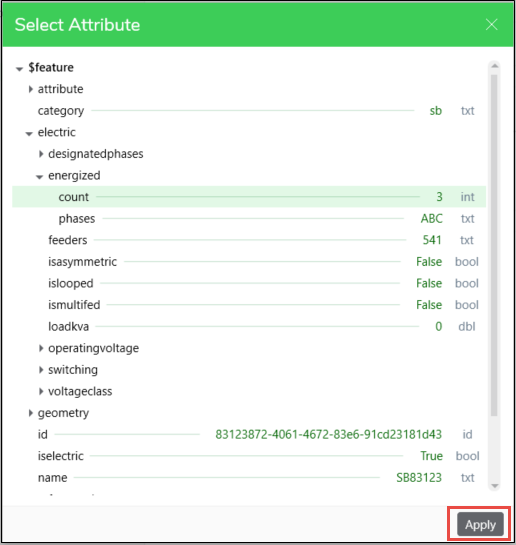Expand designatedphases node arrow

(x=41, y=154)
